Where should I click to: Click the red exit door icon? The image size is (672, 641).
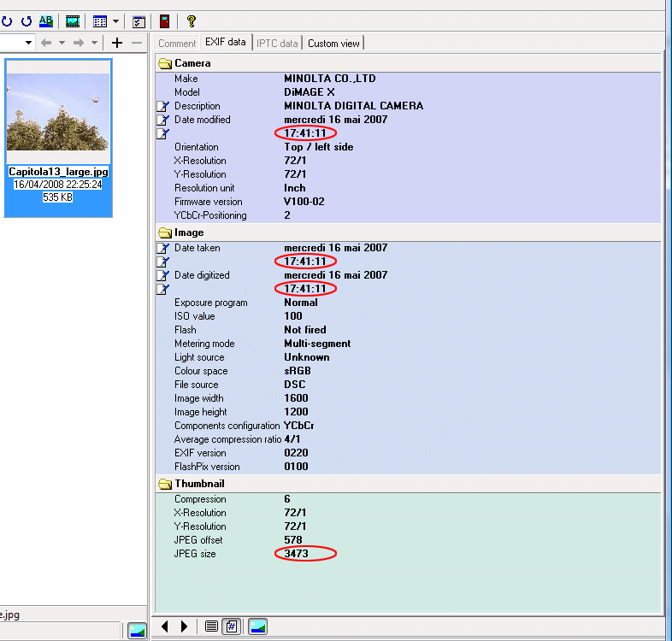pyautogui.click(x=163, y=21)
